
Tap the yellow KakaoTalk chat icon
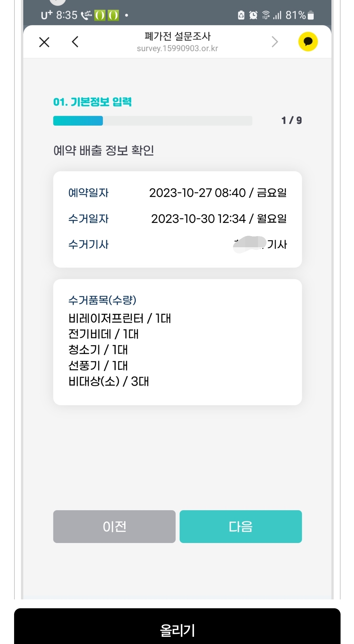[x=308, y=42]
